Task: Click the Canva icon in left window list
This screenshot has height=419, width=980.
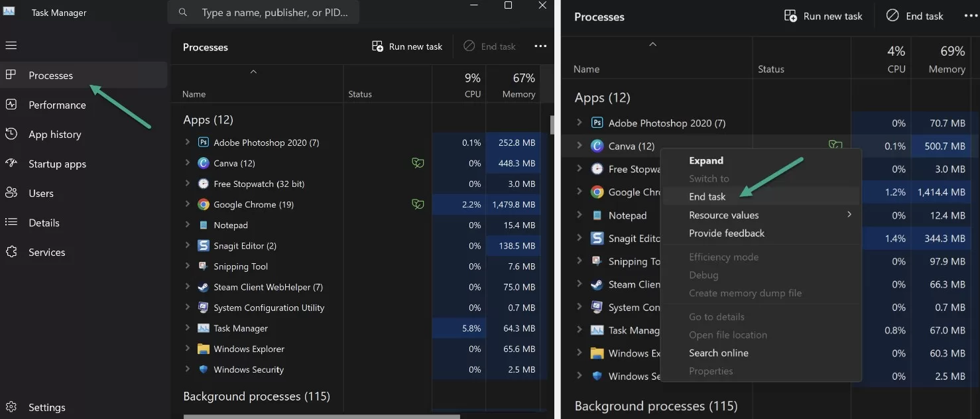Action: [204, 163]
